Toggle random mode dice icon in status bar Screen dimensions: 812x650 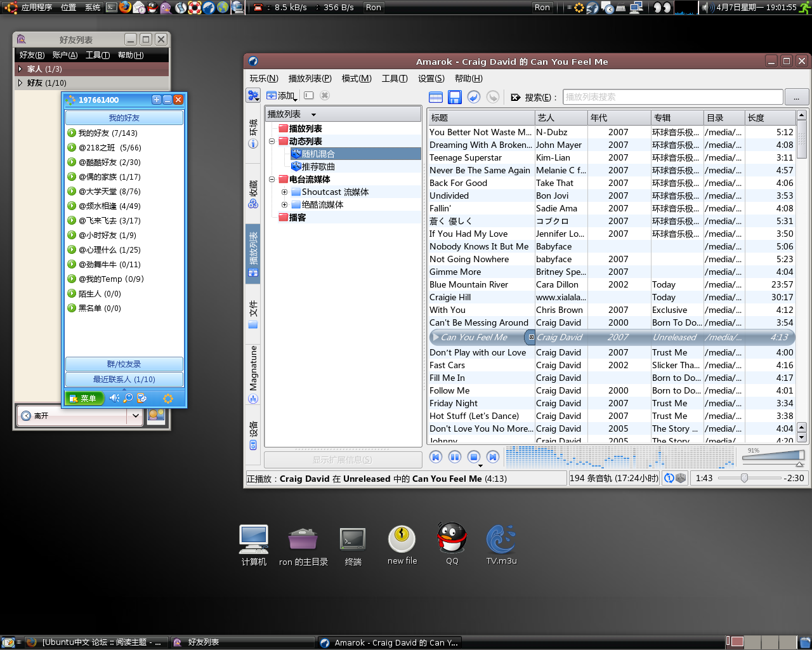(681, 479)
